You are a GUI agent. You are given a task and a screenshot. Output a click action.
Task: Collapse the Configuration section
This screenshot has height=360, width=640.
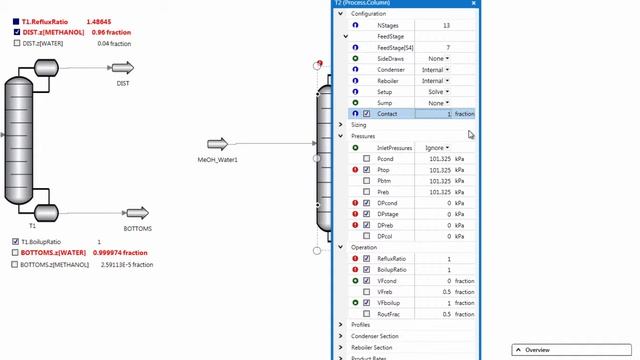tap(340, 13)
